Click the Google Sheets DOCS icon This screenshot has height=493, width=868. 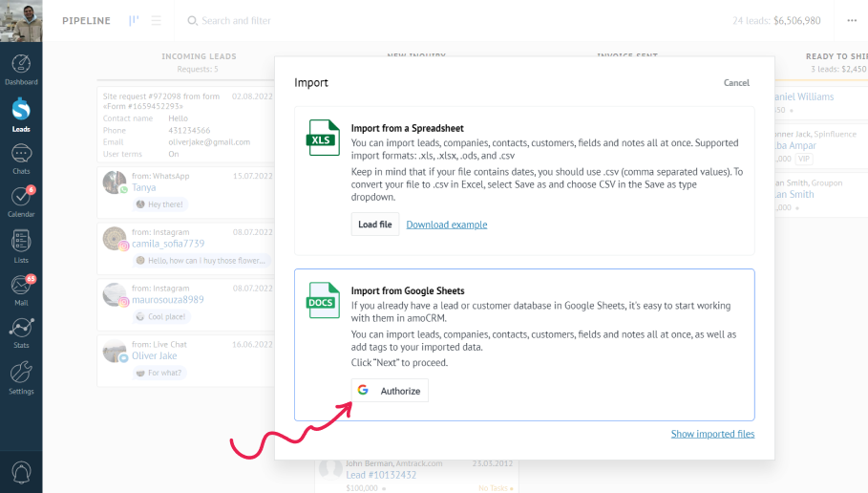coord(323,300)
